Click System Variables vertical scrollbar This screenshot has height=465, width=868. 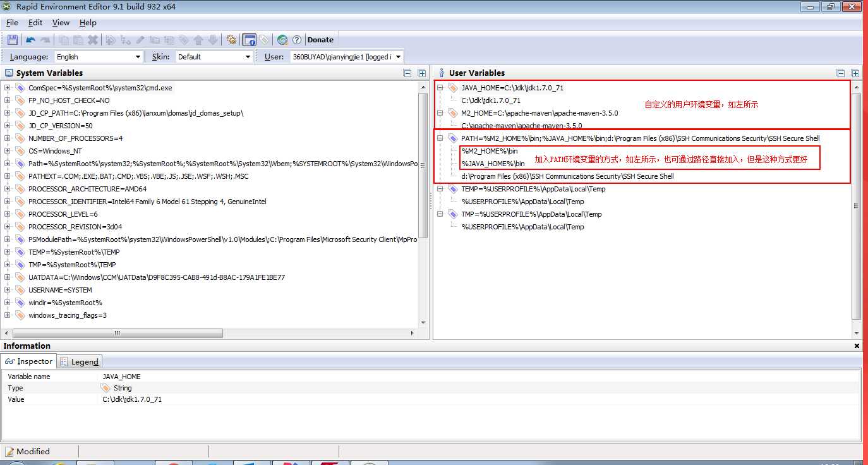tap(423, 166)
